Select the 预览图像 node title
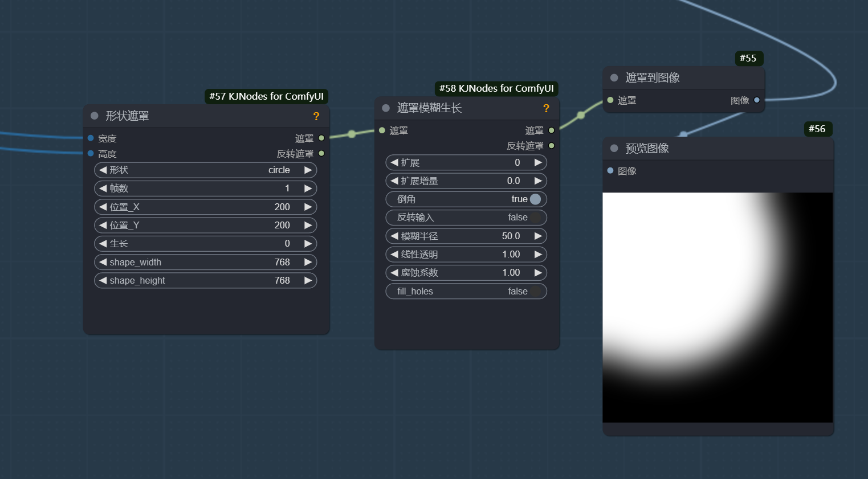868x479 pixels. tap(647, 148)
